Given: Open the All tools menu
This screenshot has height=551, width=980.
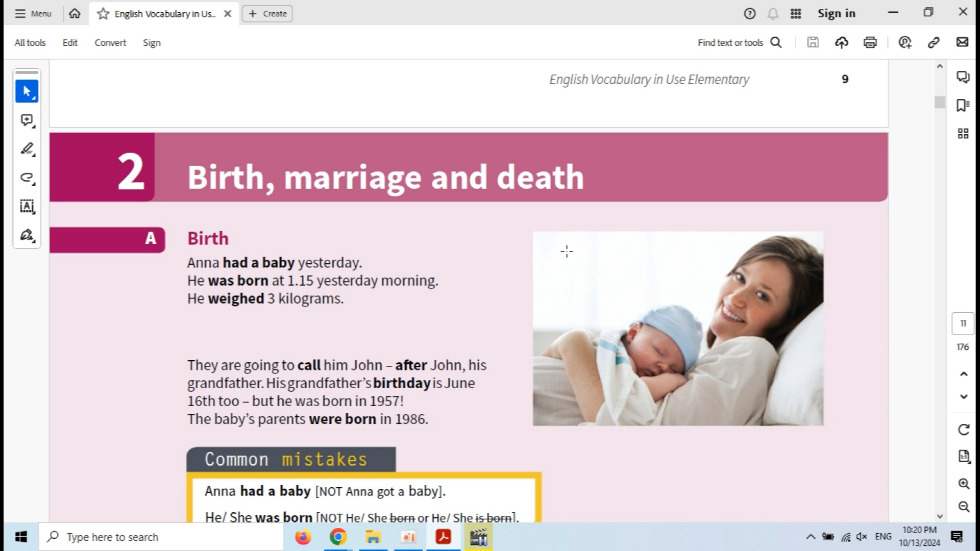Looking at the screenshot, I should pyautogui.click(x=30, y=43).
